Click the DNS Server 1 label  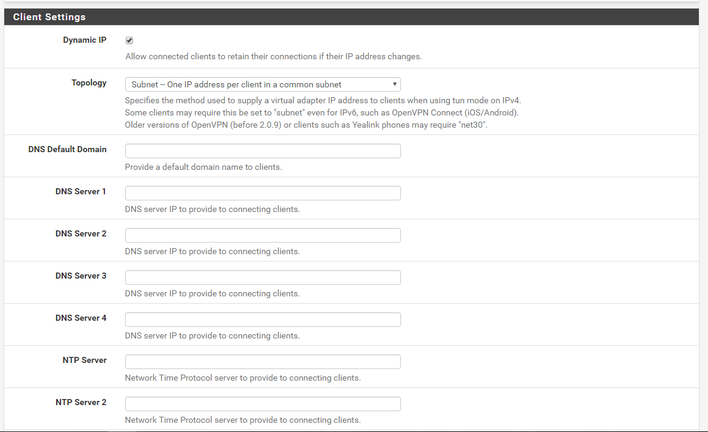tap(81, 191)
